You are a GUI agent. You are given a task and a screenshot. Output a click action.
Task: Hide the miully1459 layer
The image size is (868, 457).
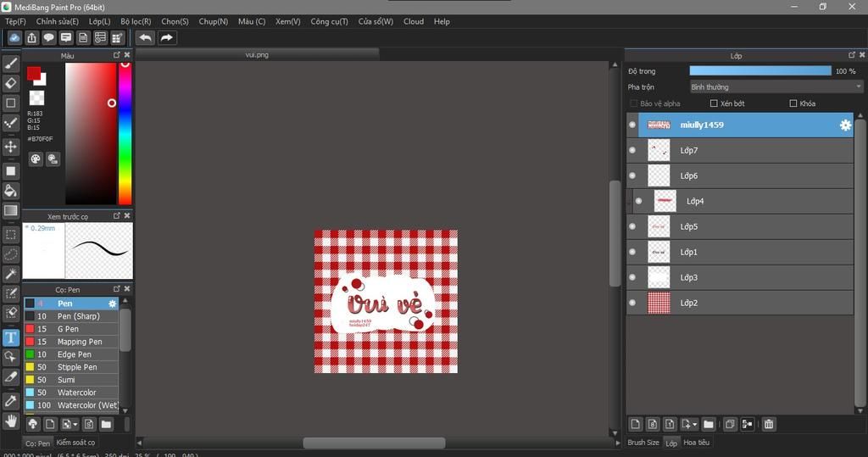click(632, 125)
